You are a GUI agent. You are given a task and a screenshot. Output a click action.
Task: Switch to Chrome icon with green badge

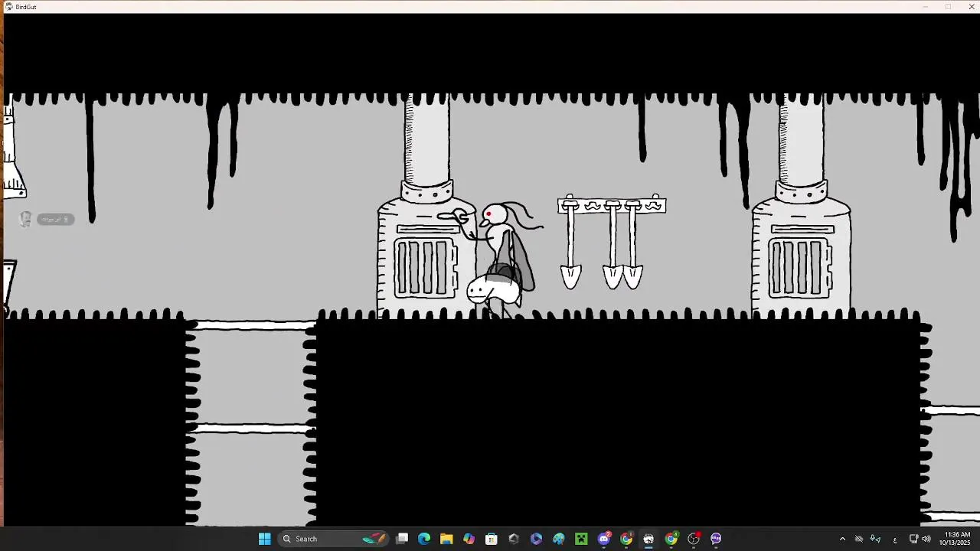[671, 539]
